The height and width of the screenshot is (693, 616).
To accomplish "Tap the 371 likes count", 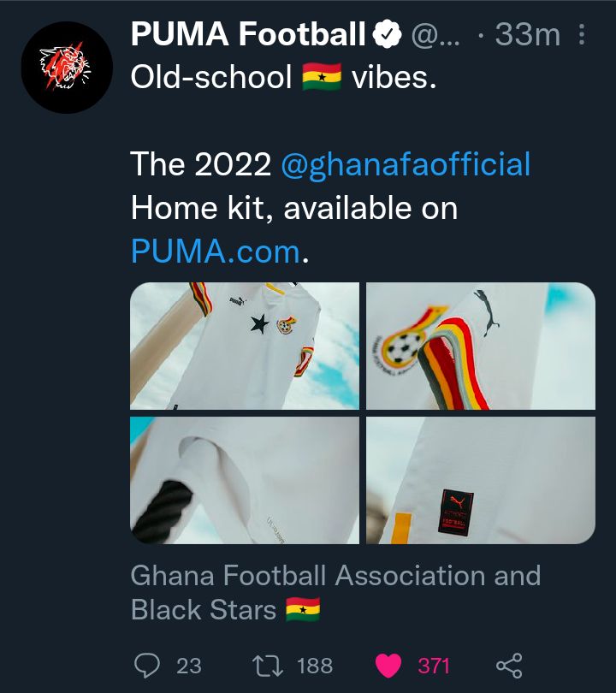I will (434, 666).
